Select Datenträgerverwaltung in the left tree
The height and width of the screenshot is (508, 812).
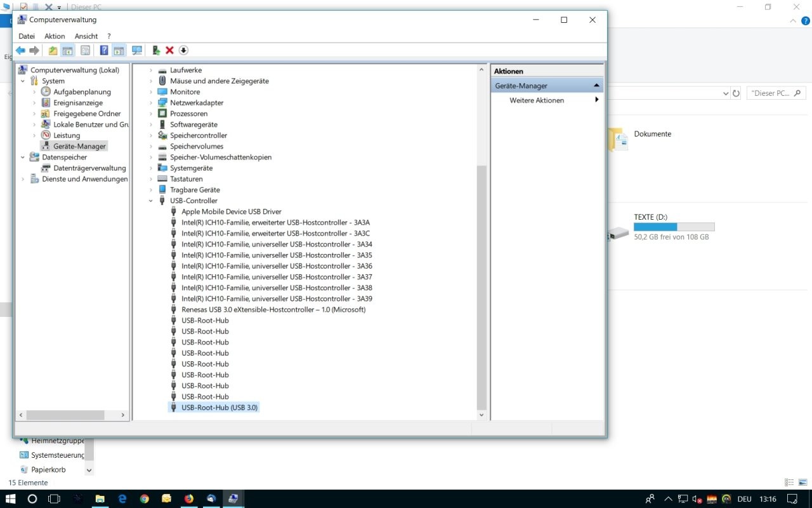[x=89, y=168]
